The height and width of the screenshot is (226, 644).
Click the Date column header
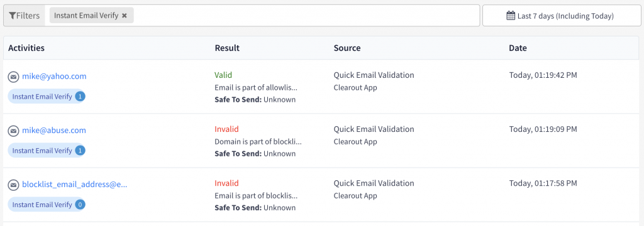pyautogui.click(x=518, y=48)
